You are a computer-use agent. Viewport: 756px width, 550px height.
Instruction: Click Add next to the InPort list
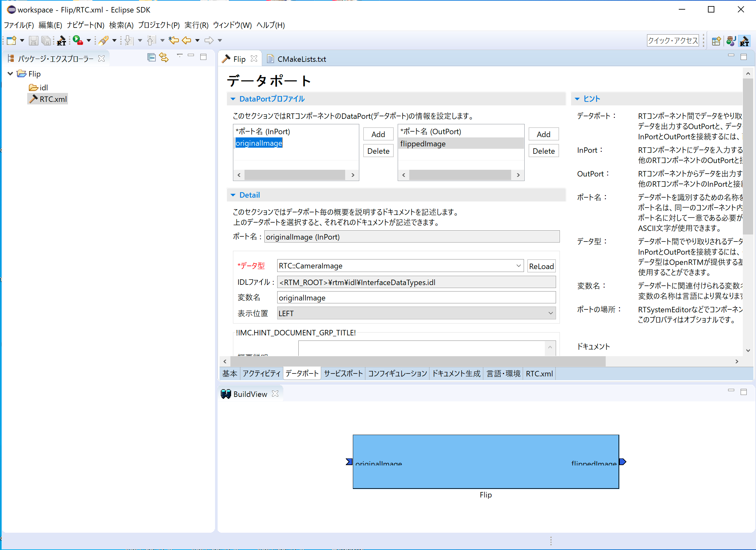pyautogui.click(x=378, y=134)
